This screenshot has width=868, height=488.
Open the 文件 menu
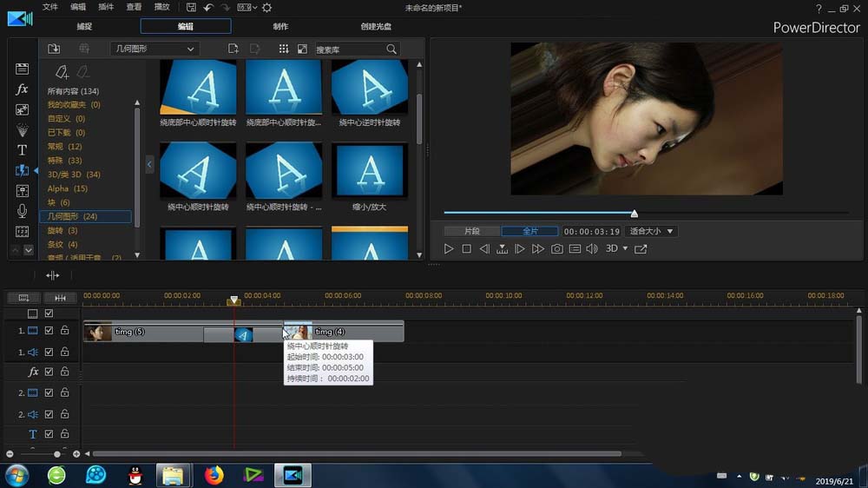pos(50,8)
